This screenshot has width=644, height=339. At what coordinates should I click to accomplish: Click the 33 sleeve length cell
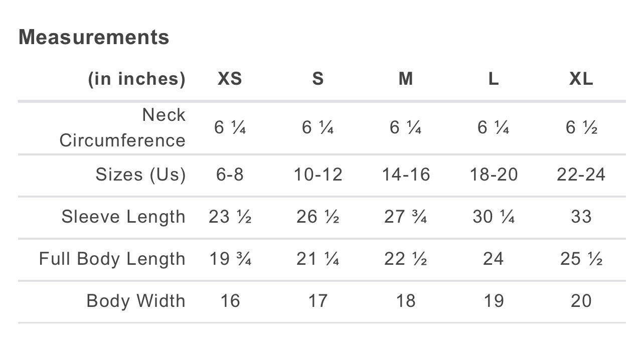point(581,217)
